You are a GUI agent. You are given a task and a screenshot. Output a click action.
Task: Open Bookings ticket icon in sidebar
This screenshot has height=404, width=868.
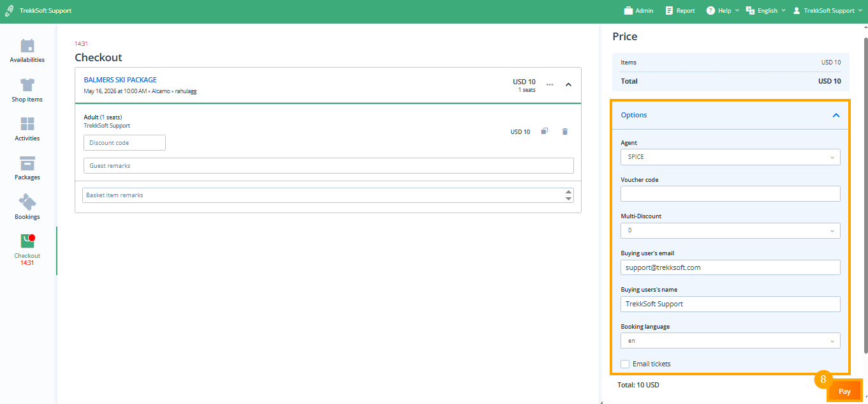[27, 203]
